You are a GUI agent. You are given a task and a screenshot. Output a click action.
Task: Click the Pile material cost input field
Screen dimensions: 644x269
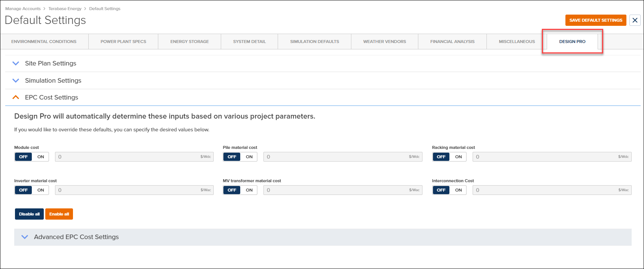tap(343, 157)
